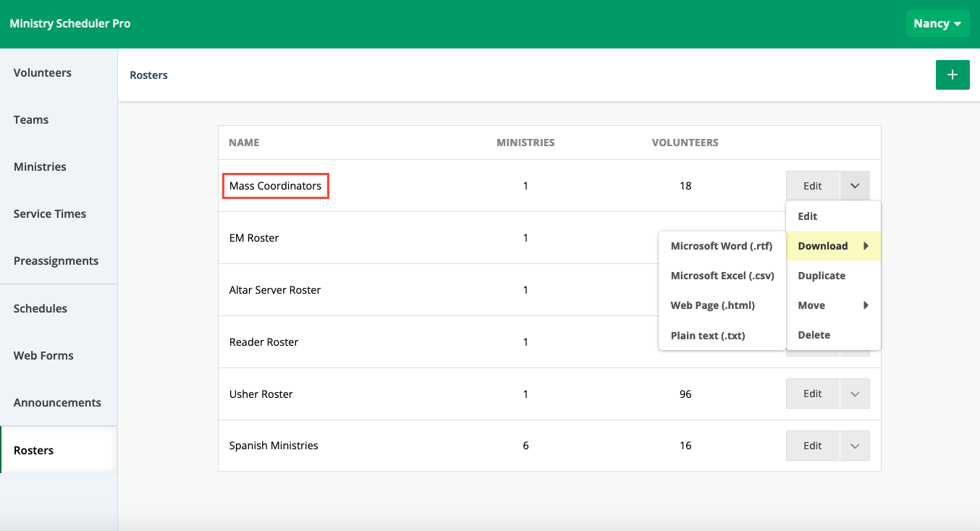Click the Ministry Scheduler Pro title
This screenshot has height=531, width=980.
(70, 24)
